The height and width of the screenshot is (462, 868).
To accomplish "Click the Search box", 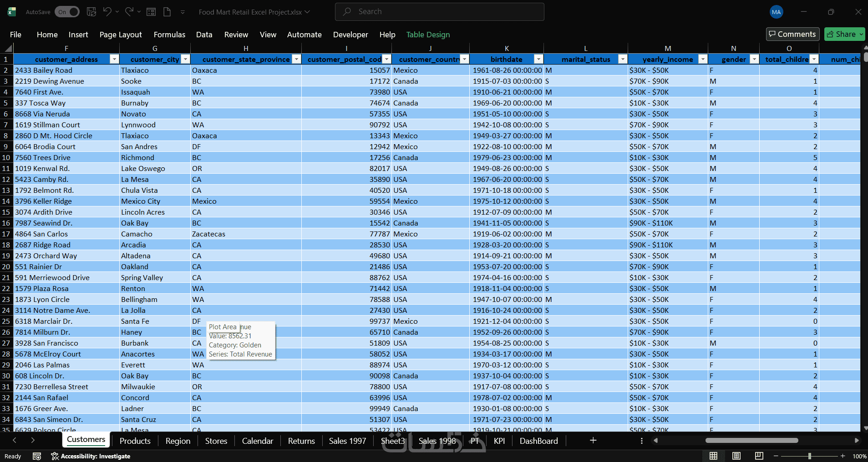I will (440, 12).
